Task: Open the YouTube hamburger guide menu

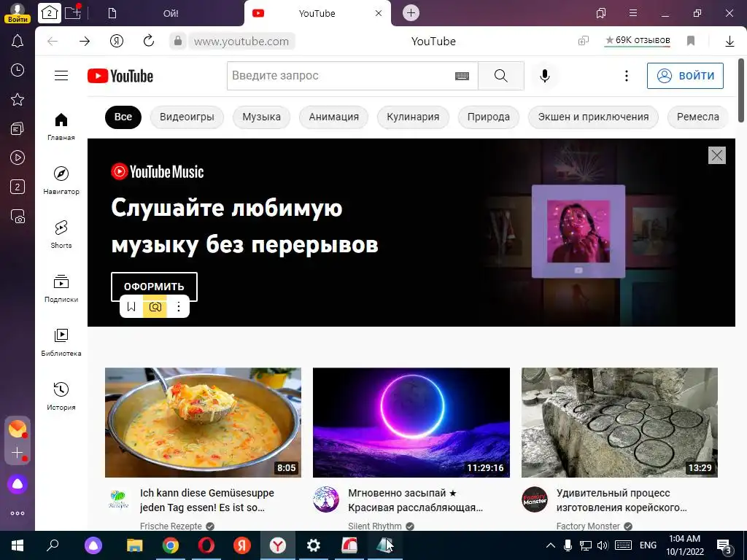Action: (x=61, y=76)
